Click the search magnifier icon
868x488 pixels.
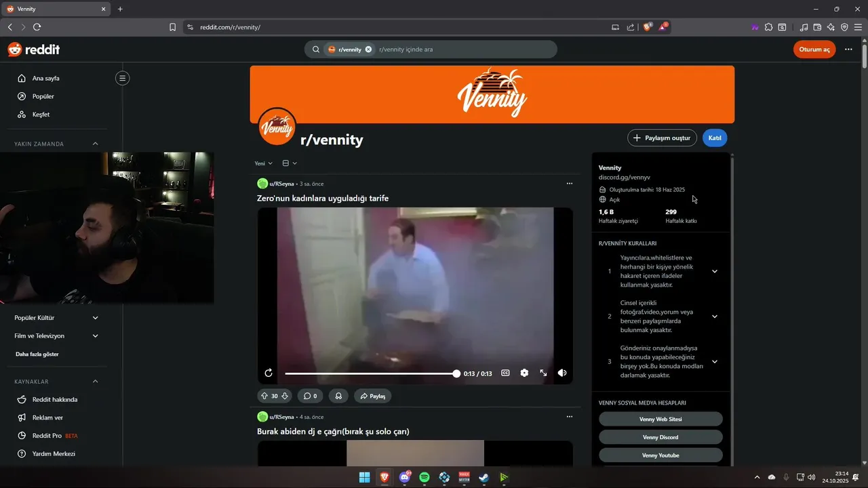tap(316, 49)
